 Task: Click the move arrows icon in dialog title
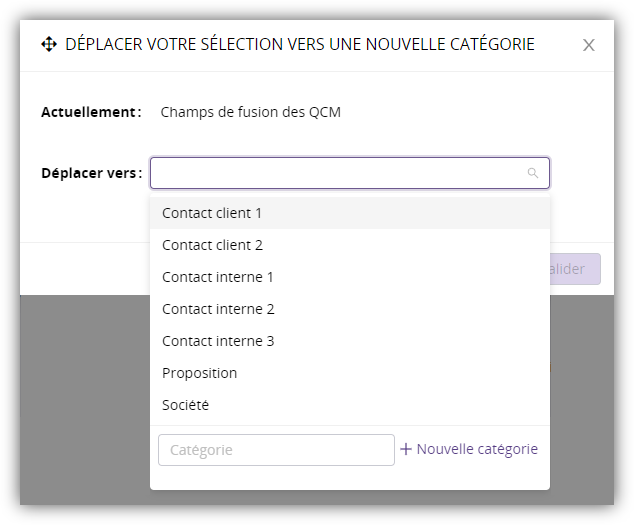[49, 44]
